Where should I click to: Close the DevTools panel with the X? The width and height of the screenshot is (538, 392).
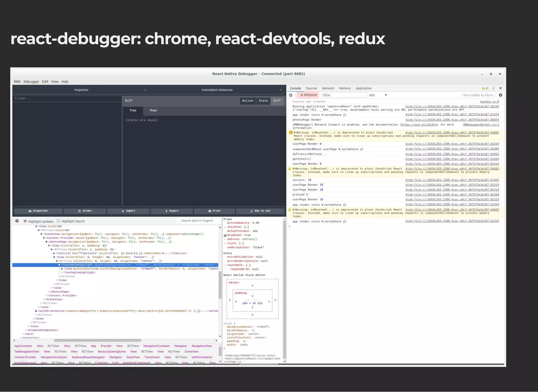coord(500,88)
